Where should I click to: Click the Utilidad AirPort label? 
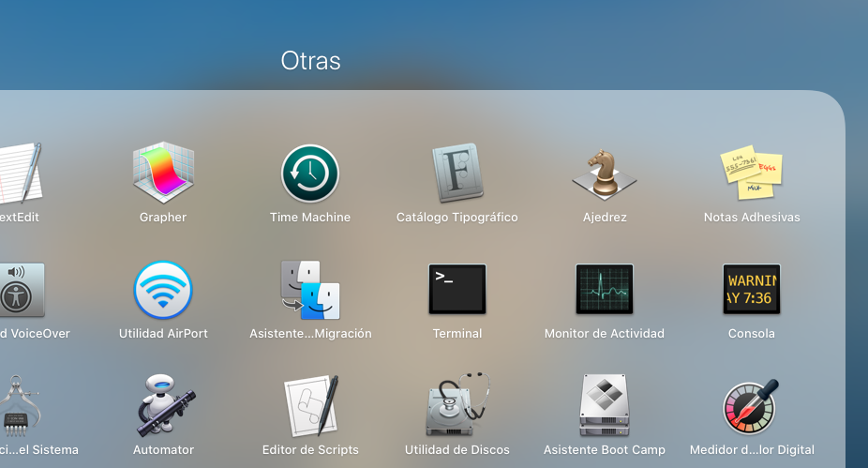pos(163,334)
